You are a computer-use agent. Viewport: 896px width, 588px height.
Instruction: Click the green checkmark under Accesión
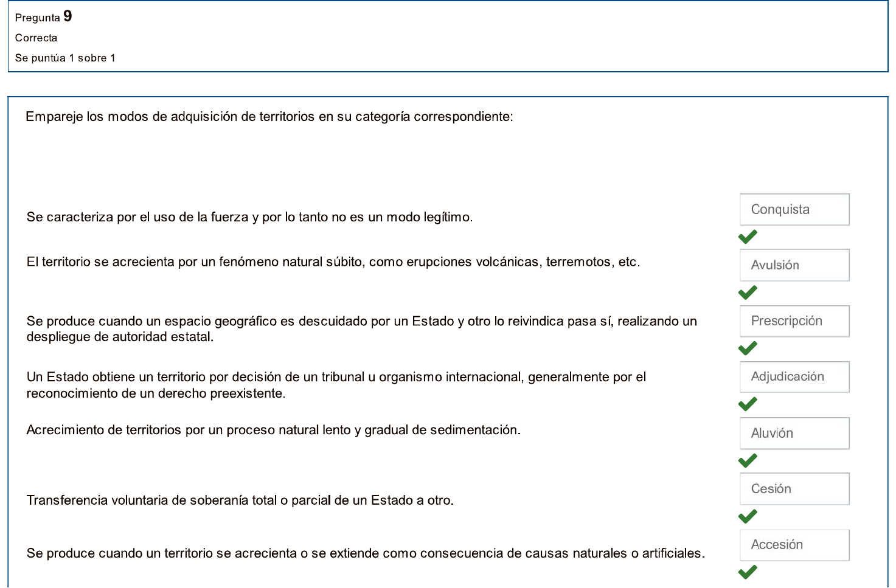748,572
